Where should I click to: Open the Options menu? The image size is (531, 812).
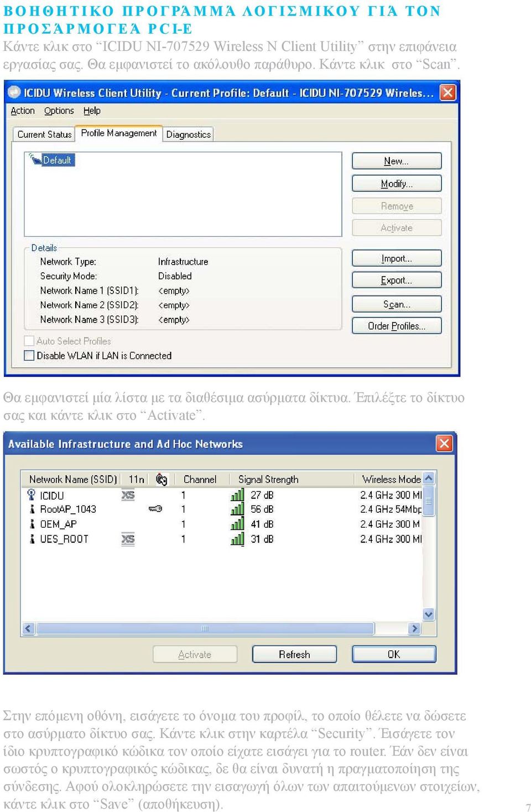pos(59,111)
